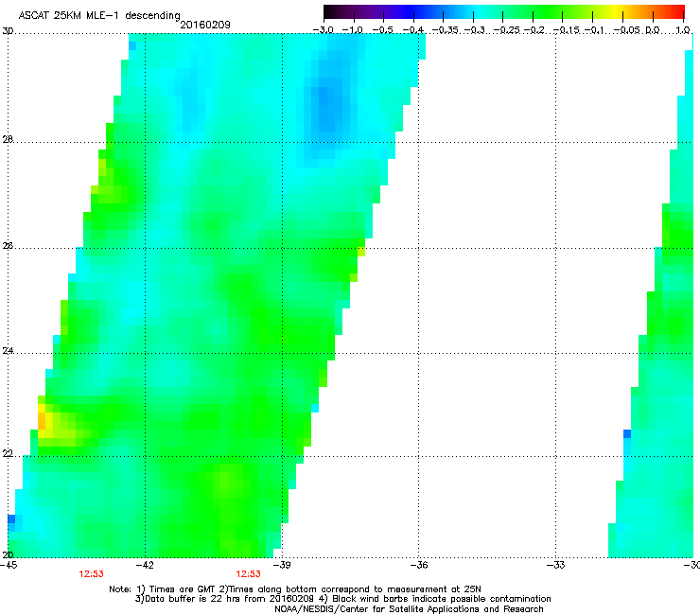The image size is (700, 615).
Task: Click the latitude axis label 24
Action: pyautogui.click(x=8, y=351)
